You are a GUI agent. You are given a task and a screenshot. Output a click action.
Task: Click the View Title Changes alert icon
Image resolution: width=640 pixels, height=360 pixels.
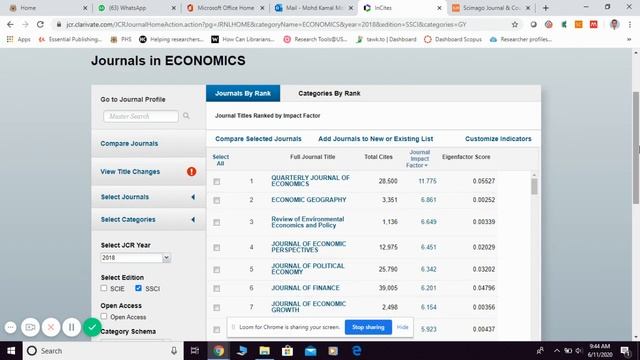(x=191, y=171)
